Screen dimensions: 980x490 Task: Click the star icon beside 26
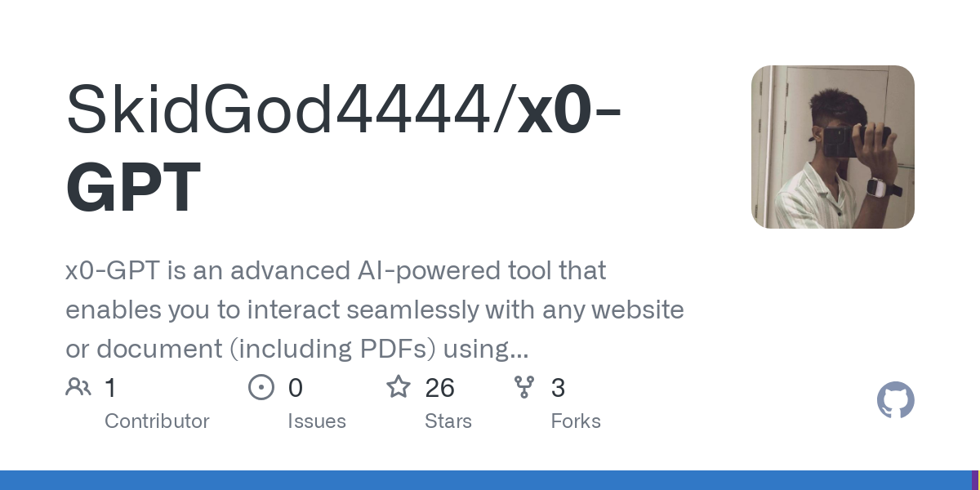click(x=399, y=387)
